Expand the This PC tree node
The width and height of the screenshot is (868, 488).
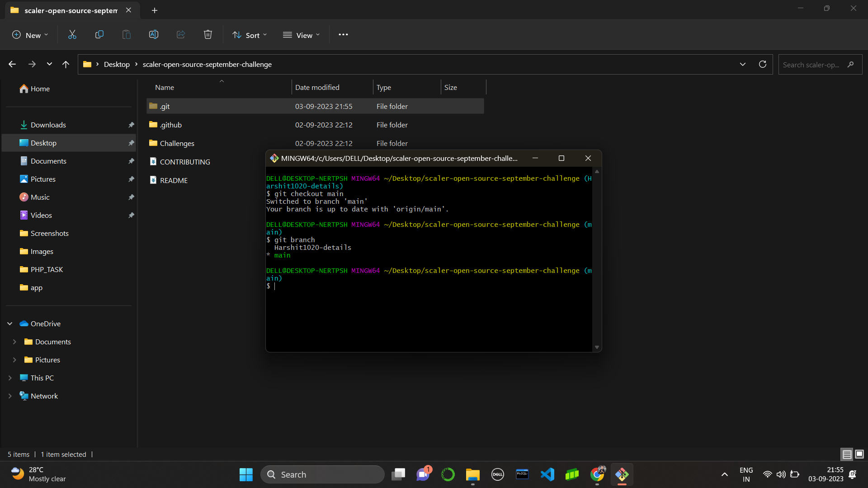pos(10,378)
